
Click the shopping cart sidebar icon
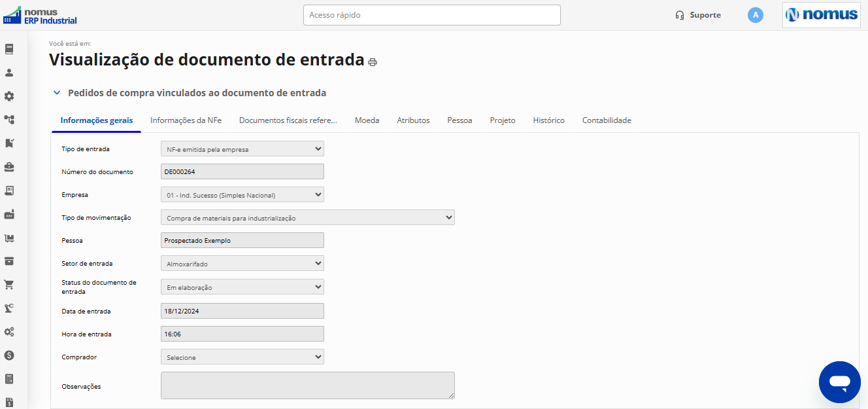click(9, 285)
